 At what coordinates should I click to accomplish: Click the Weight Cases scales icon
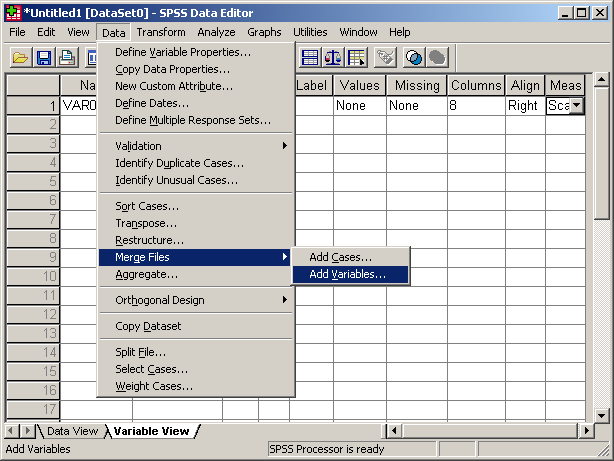333,58
